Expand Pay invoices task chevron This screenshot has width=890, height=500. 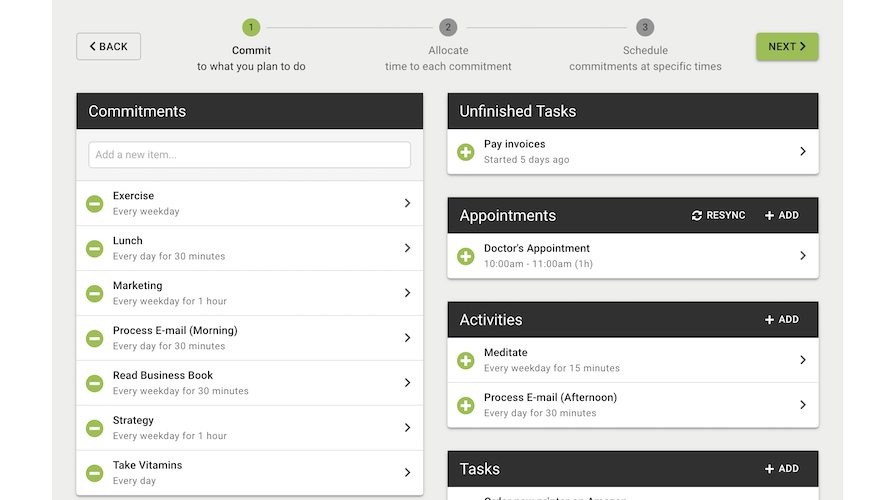pyautogui.click(x=802, y=152)
